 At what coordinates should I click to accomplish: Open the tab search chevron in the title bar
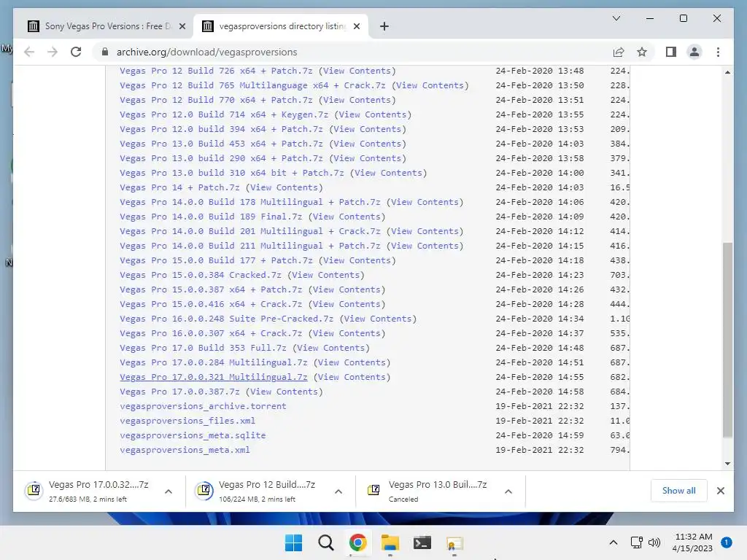[616, 18]
